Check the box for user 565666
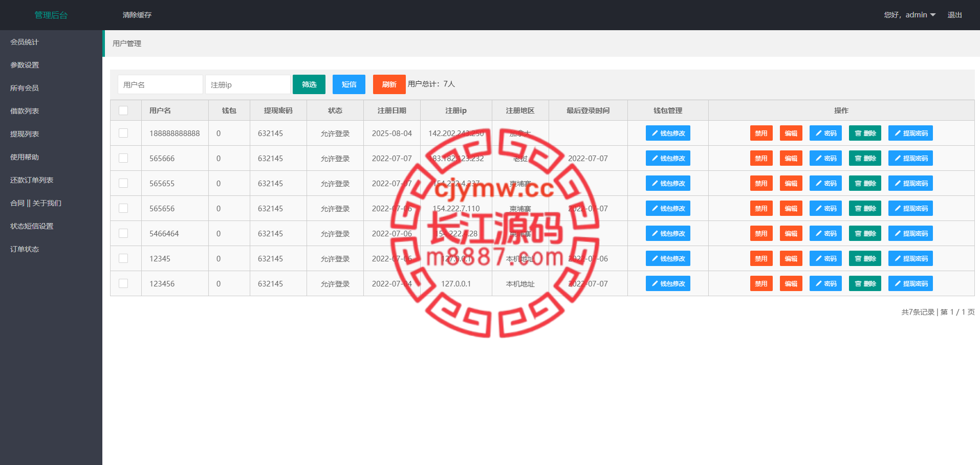The width and height of the screenshot is (980, 465). [123, 158]
